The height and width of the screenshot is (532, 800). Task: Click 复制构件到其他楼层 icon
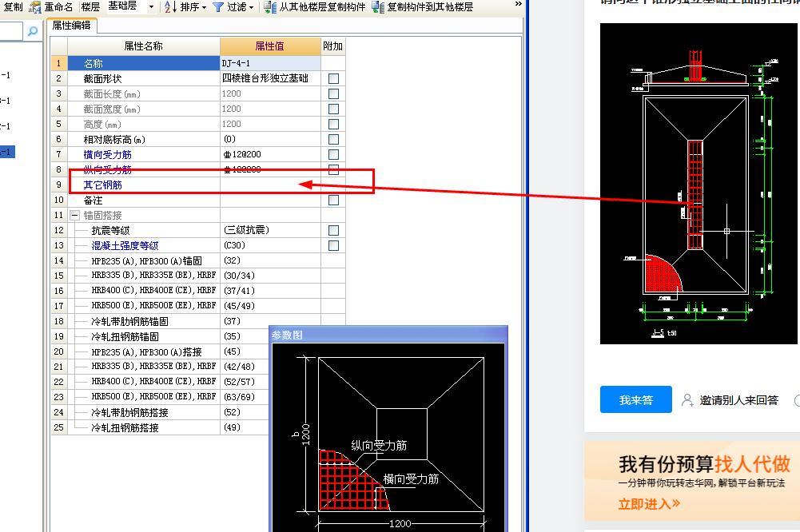380,8
